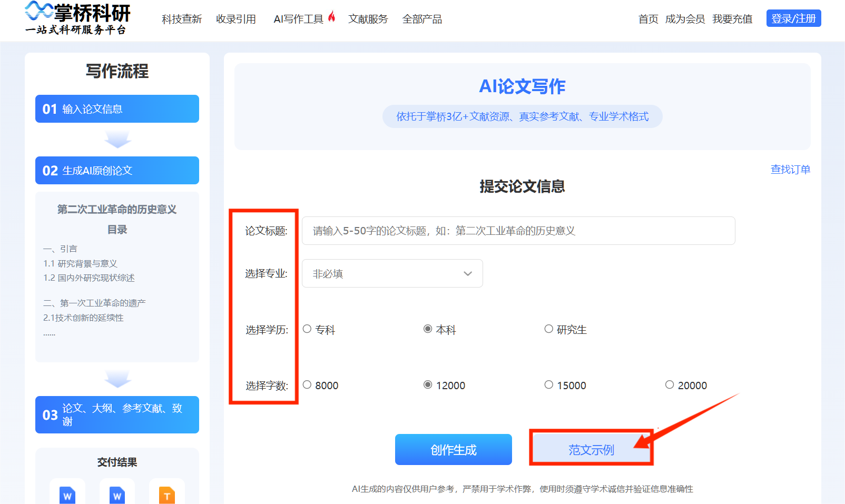Open the 全部产品 menu
Viewport: 845px width, 504px height.
click(422, 19)
